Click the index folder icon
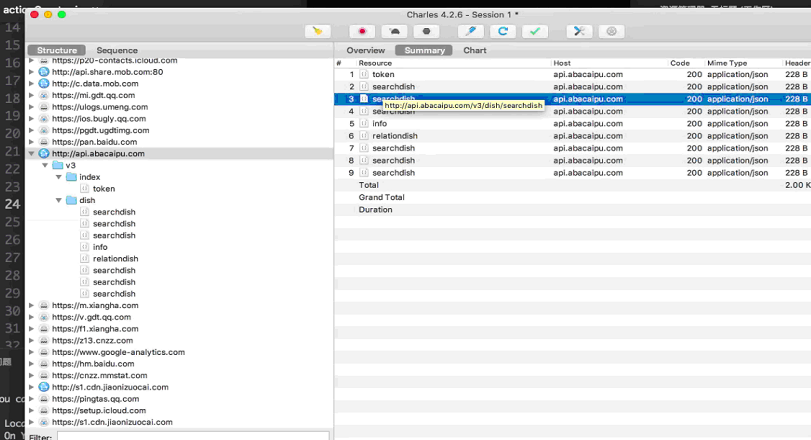Screen dimensions: 811x440 click(x=71, y=177)
